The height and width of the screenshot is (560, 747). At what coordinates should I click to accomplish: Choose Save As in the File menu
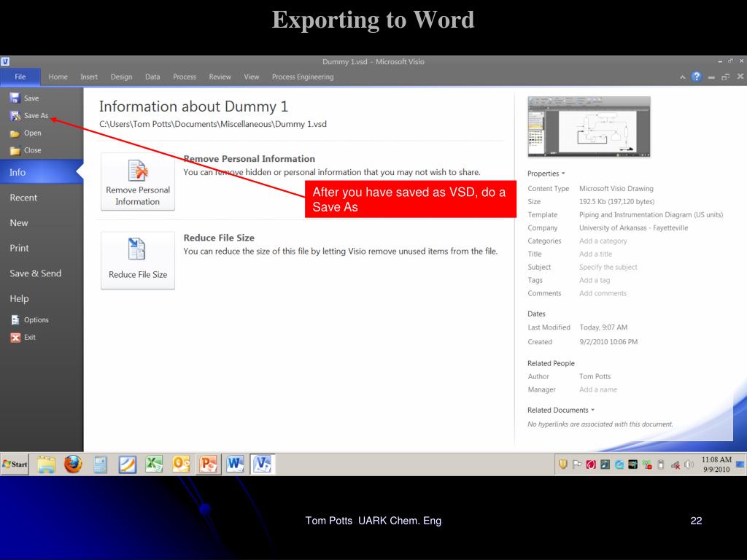click(29, 116)
